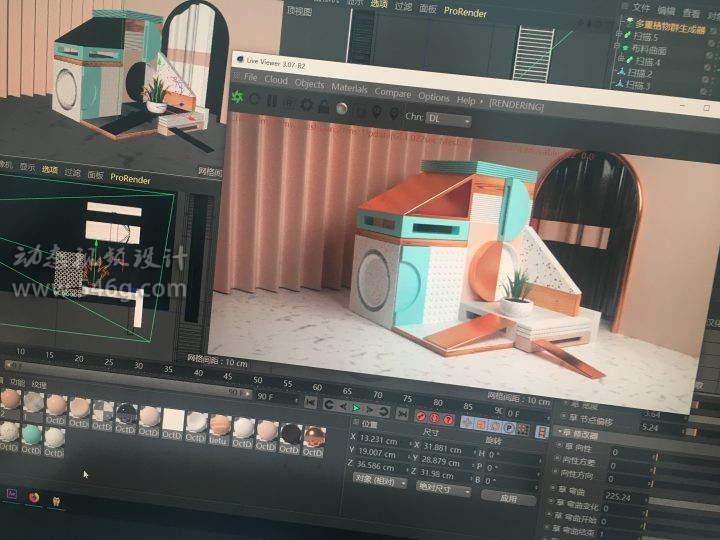
Task: Select 多重植物群生成器 in object manager
Action: (x=670, y=27)
